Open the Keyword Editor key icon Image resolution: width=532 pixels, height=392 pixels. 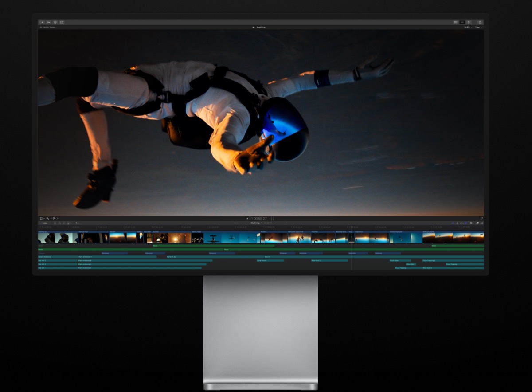pos(49,22)
